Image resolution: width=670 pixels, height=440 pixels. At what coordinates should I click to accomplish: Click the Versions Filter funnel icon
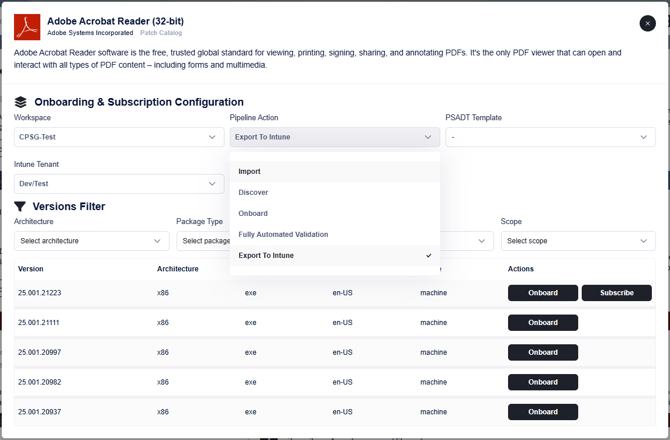coord(21,207)
